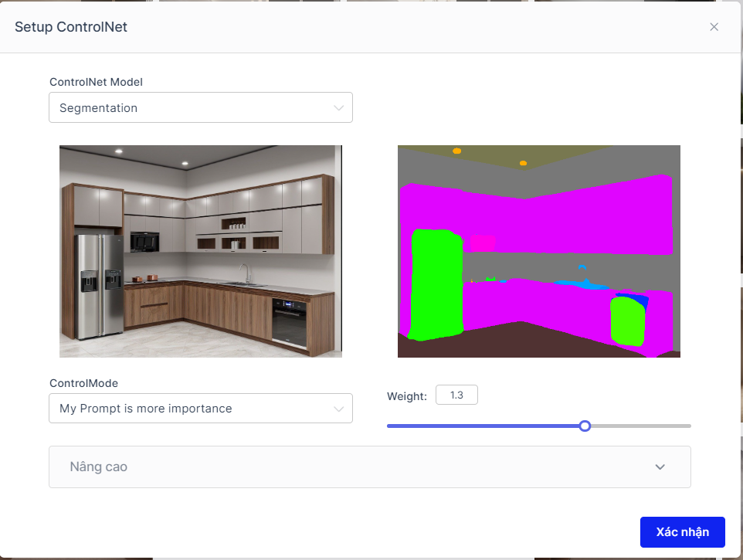The width and height of the screenshot is (743, 560).
Task: Click the built-in oven in the kitchen photo
Action: 289,320
